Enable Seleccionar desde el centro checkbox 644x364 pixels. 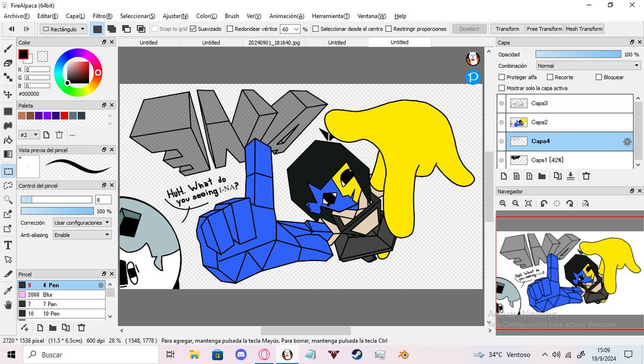click(x=316, y=29)
